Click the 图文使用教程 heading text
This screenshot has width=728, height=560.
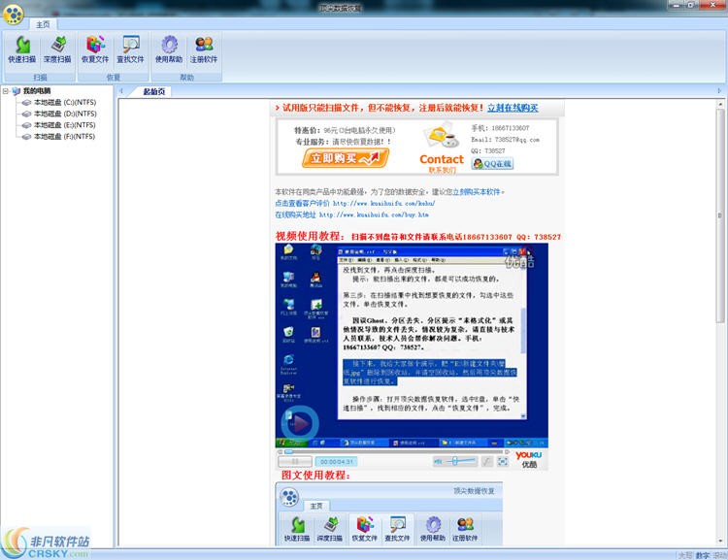pyautogui.click(x=315, y=475)
